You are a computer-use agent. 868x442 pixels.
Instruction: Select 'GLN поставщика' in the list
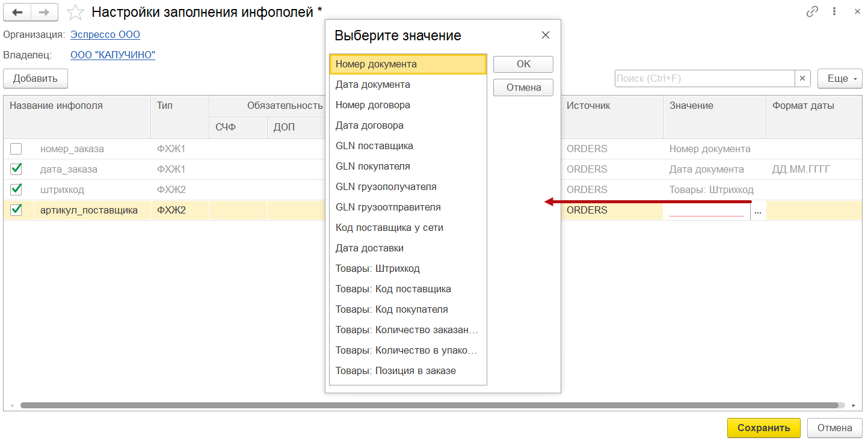(408, 146)
